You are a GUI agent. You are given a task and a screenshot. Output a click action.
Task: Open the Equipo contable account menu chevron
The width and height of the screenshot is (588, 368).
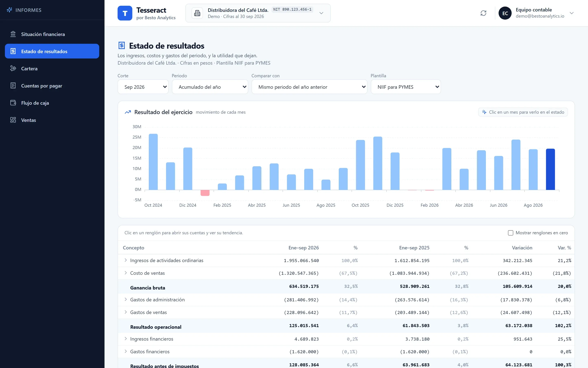(572, 13)
